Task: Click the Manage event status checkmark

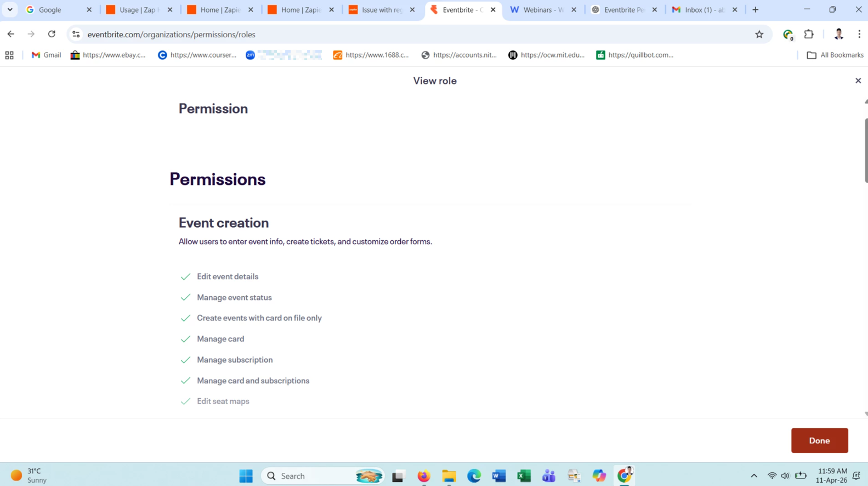Action: pyautogui.click(x=185, y=298)
